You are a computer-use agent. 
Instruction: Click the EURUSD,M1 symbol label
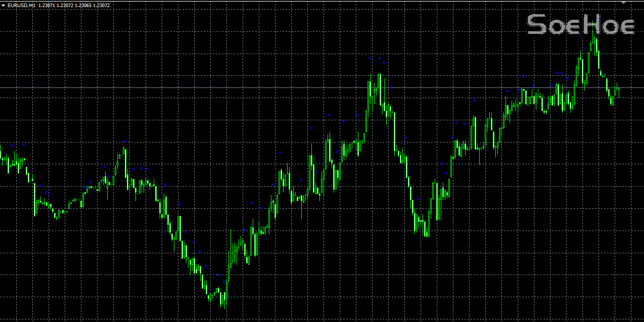(21, 5)
